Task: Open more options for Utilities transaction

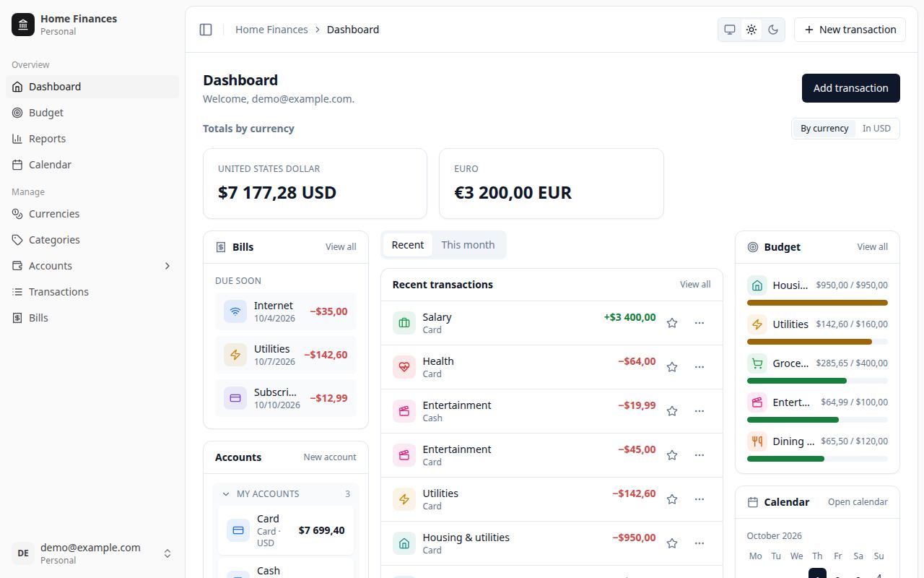Action: tap(699, 499)
